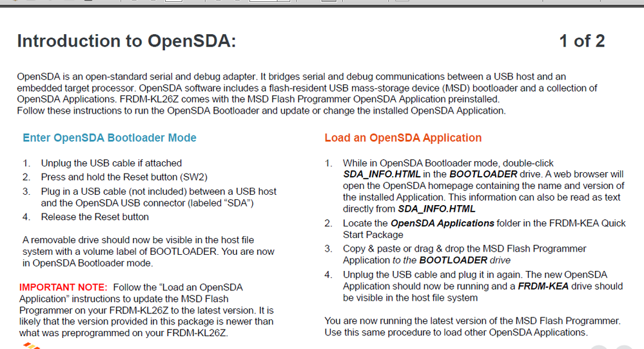Click line "A removable drive should now be visible"
Viewport: 644px width, 349px height.
(138, 240)
